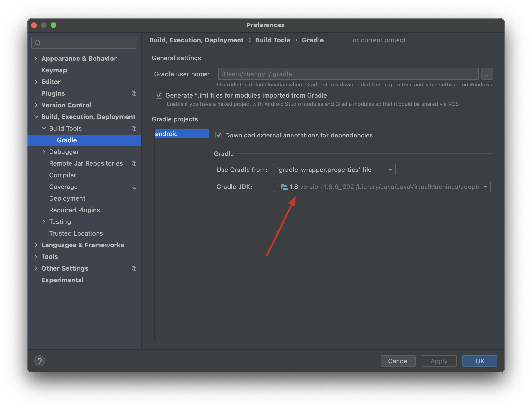Click the Gradle user home path field

coord(348,74)
